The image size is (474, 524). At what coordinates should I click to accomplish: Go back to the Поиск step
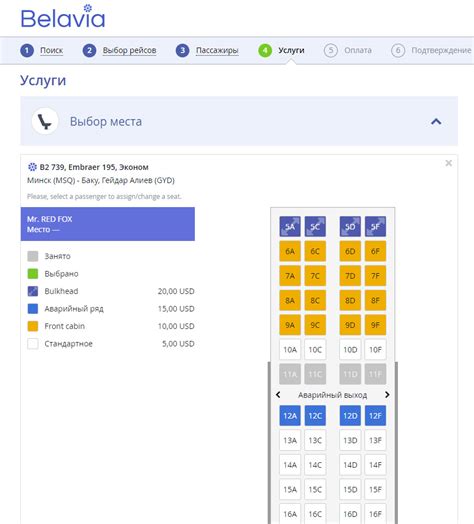51,50
